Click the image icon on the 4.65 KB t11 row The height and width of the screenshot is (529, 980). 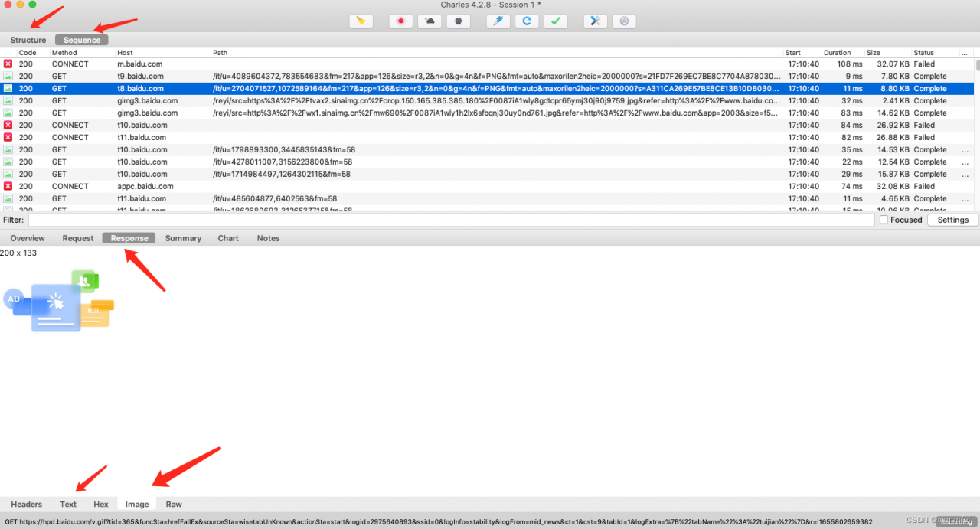point(8,199)
